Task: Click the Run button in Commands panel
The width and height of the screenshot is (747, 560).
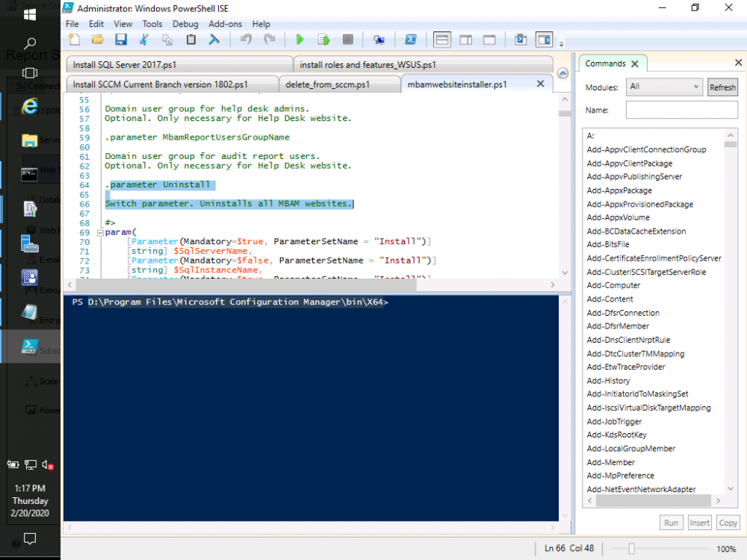Action: click(x=672, y=523)
